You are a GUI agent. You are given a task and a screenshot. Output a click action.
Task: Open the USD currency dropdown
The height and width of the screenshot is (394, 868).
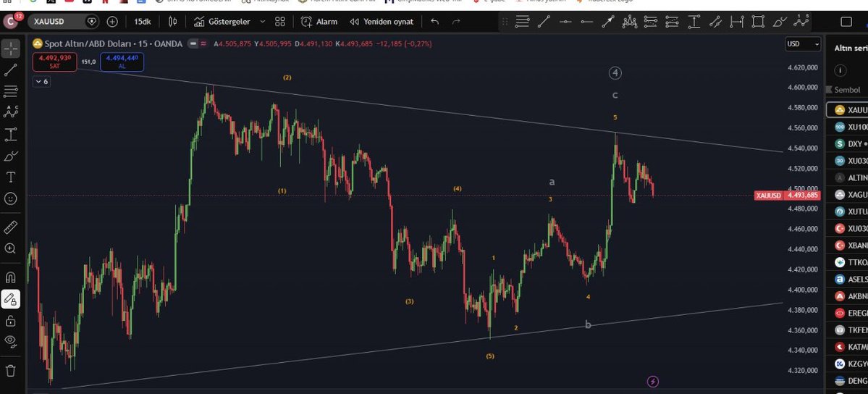803,43
